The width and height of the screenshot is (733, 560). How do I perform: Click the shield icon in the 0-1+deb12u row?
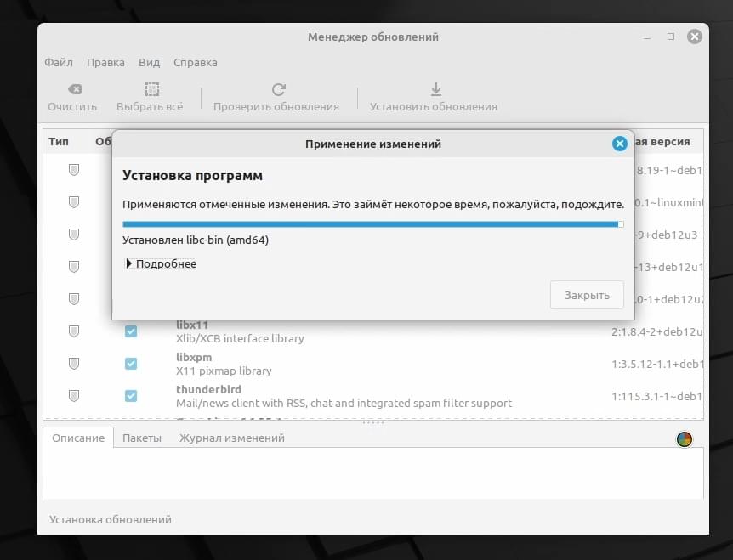[x=74, y=298]
